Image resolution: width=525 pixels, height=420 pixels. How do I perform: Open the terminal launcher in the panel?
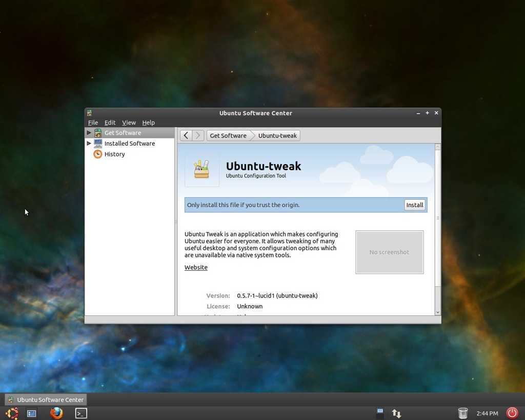[x=81, y=413]
